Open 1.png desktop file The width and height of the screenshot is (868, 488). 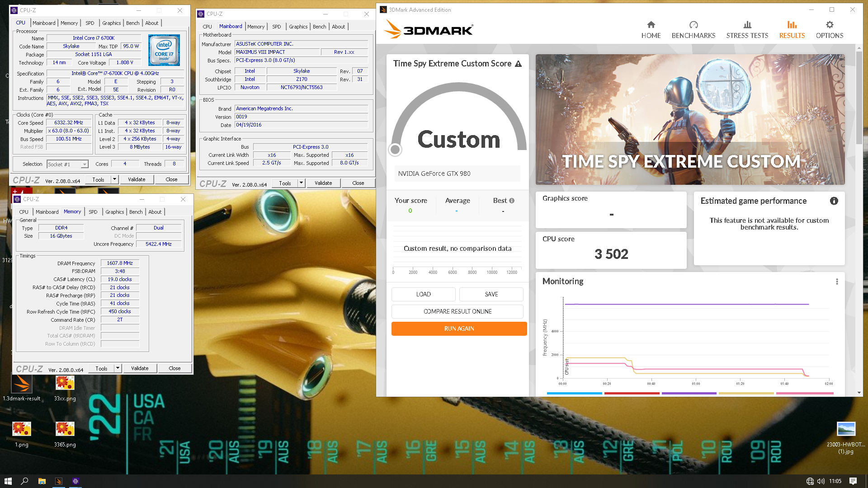pyautogui.click(x=21, y=434)
